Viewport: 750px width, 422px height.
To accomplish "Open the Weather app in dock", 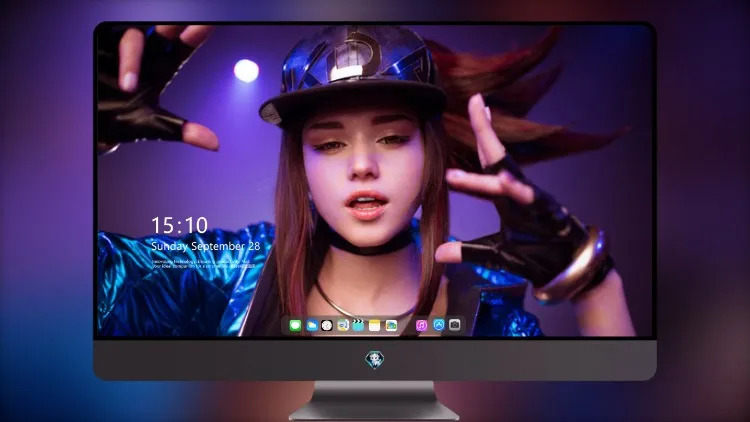I will [311, 326].
